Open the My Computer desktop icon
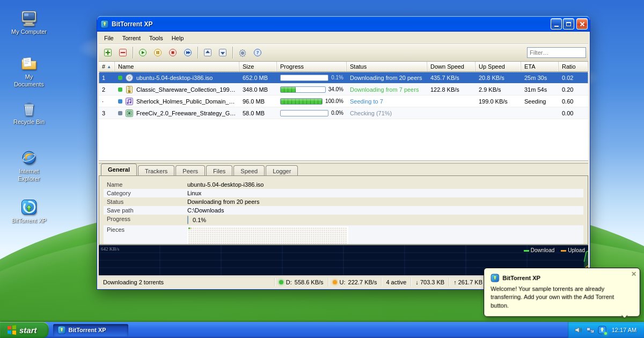Screen dimensions: 644x338 29,19
